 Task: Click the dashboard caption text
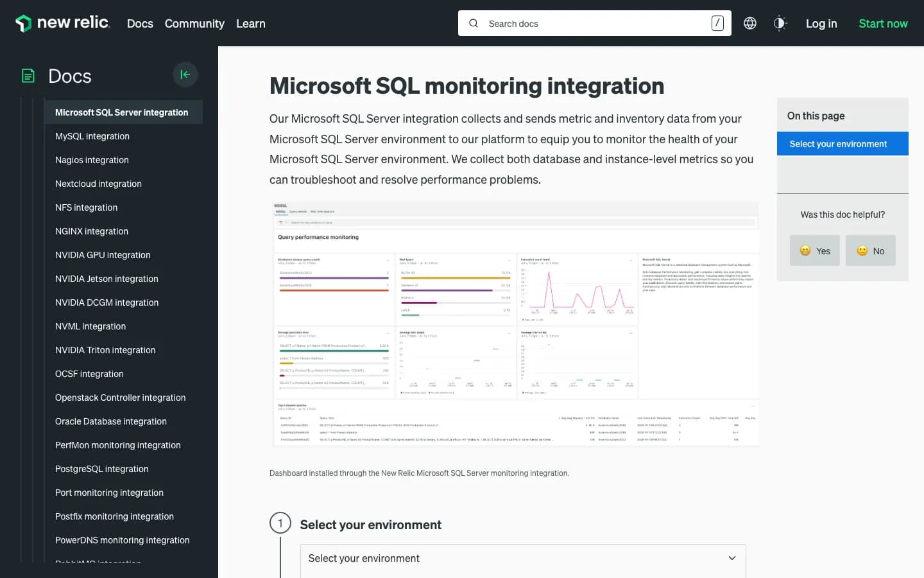419,473
